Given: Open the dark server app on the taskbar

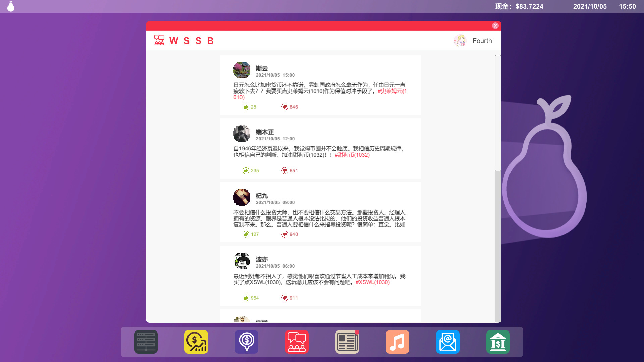Looking at the screenshot, I should pos(146,342).
